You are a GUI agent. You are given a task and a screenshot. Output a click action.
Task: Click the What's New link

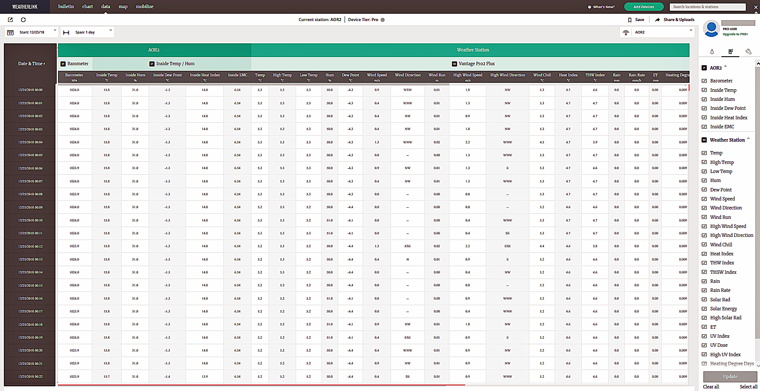[604, 7]
